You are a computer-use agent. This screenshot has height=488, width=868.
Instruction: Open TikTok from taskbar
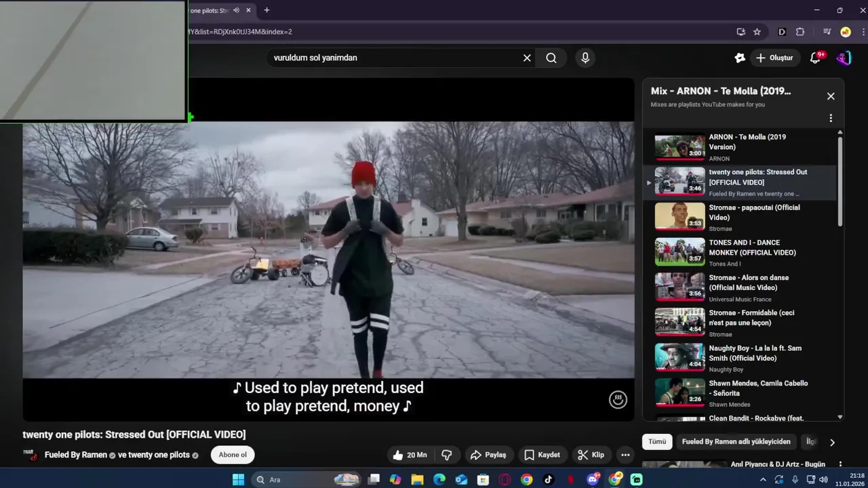click(549, 480)
